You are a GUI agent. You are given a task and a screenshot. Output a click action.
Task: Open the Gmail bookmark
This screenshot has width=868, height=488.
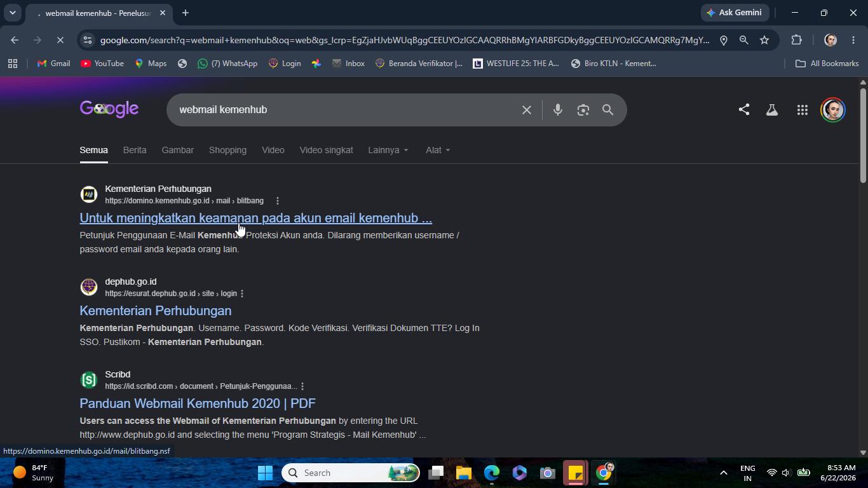tap(53, 64)
